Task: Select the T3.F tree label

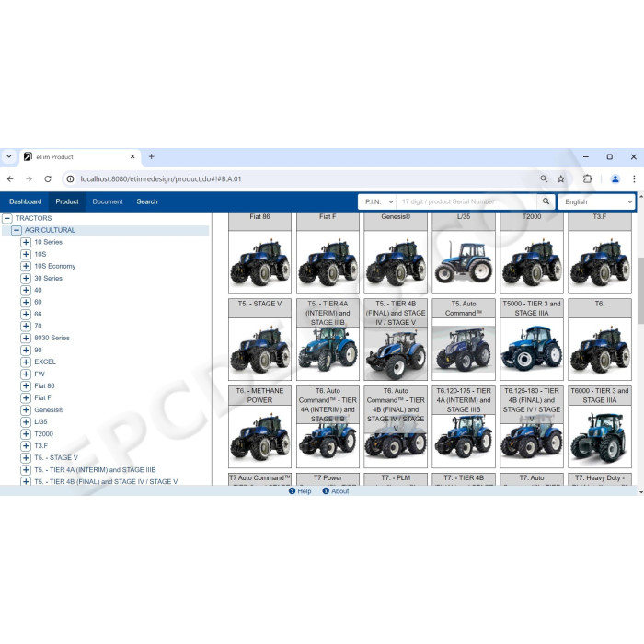Action: click(41, 445)
